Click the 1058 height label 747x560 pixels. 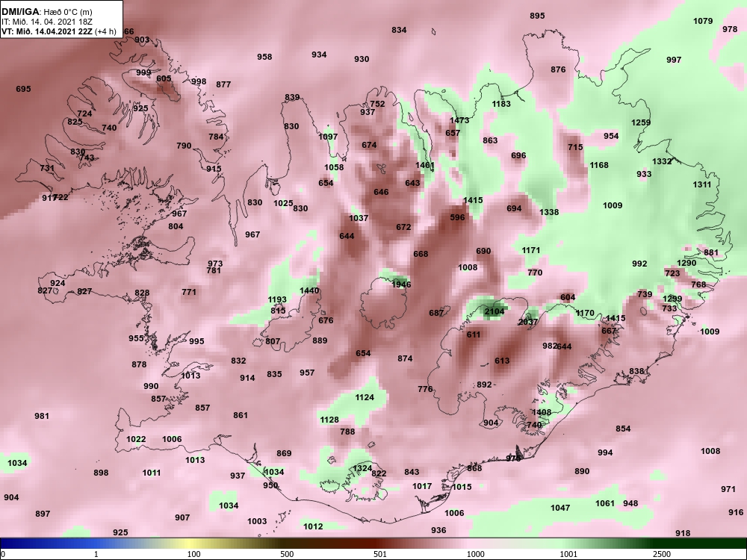coord(334,167)
